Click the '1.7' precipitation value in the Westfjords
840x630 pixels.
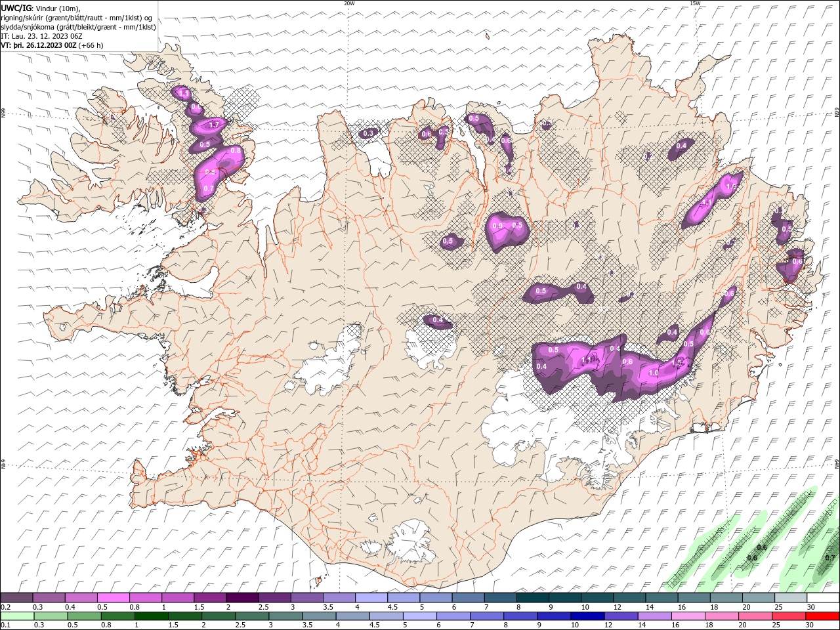214,125
